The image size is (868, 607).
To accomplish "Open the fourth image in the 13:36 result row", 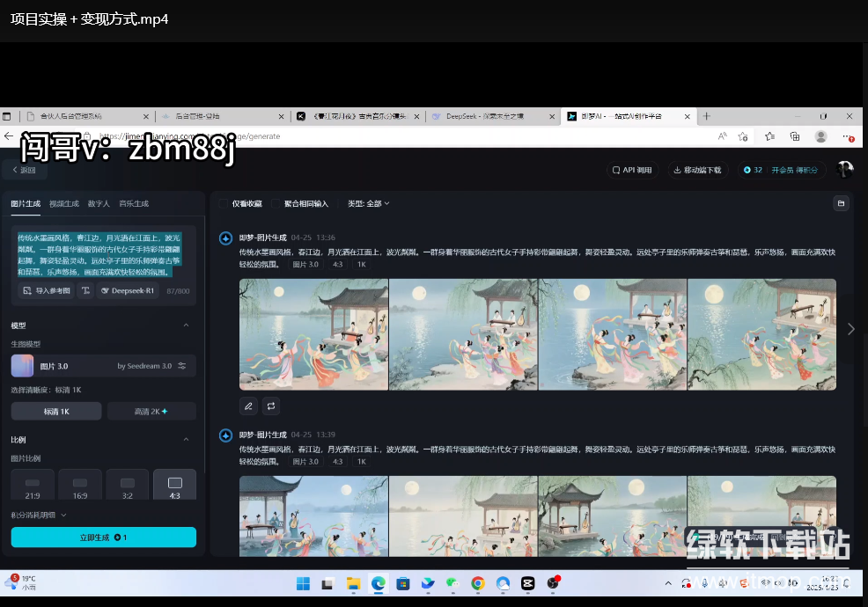I will 761,334.
